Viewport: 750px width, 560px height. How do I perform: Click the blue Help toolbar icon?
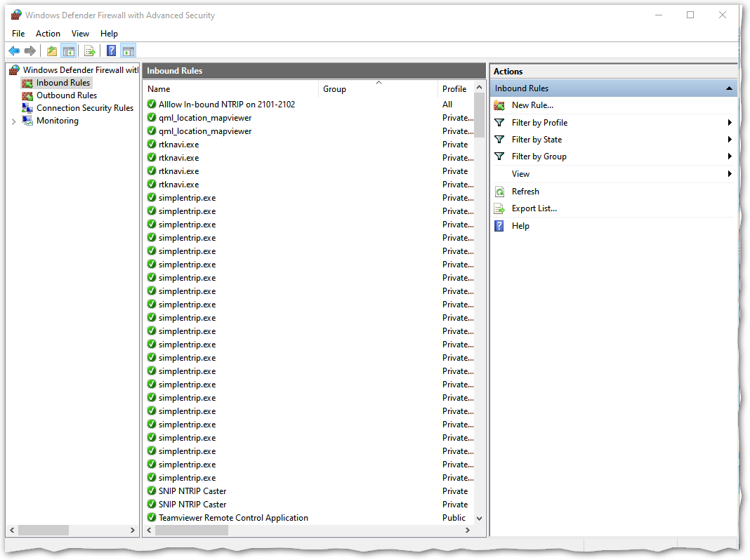click(112, 51)
